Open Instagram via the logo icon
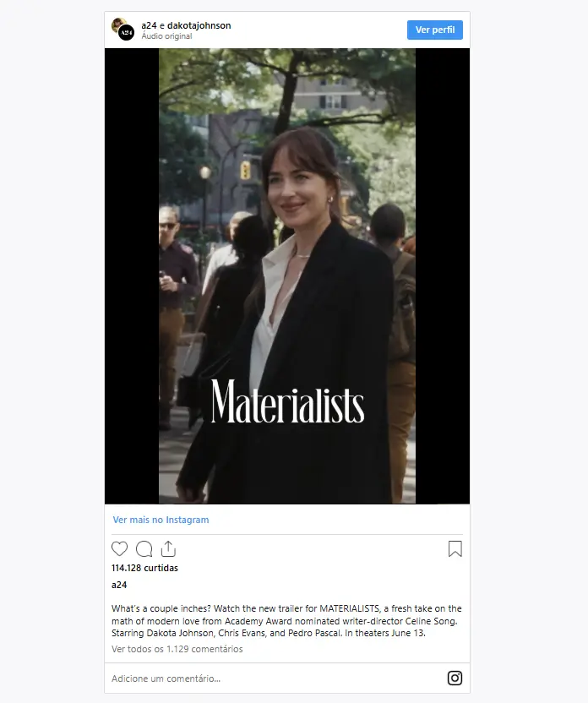 (x=455, y=678)
